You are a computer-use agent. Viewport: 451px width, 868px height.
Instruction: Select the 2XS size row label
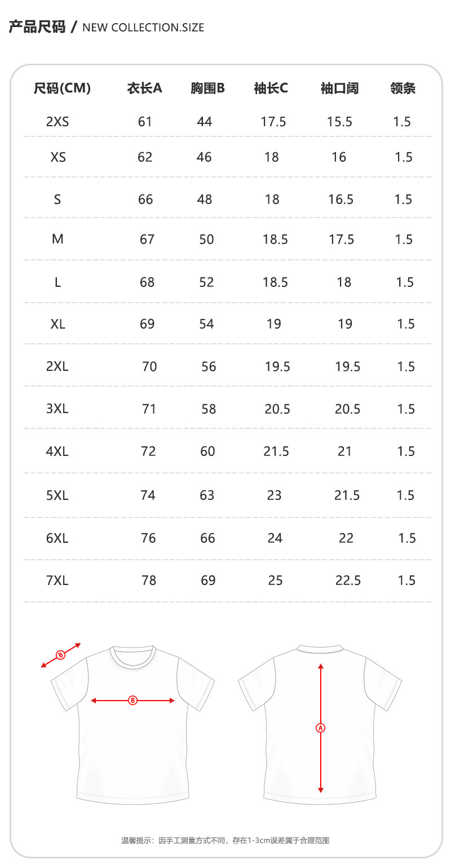click(58, 121)
